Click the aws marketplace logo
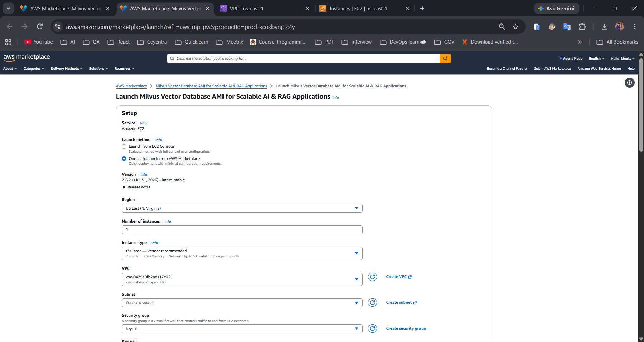The image size is (644, 342). pyautogui.click(x=27, y=57)
